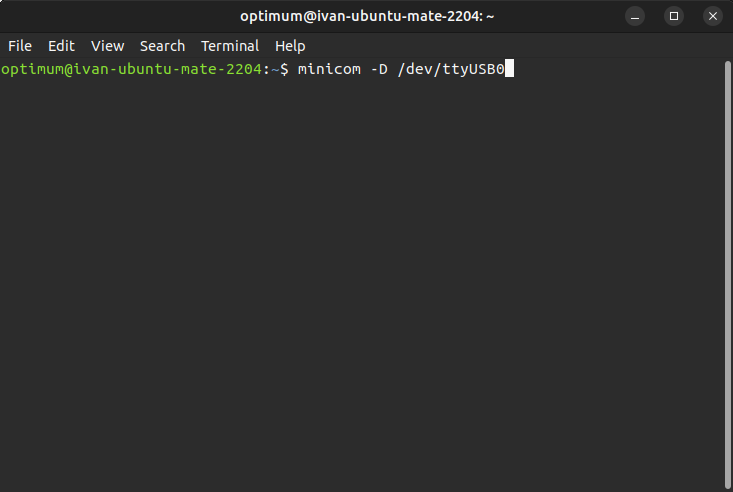Click the blue tilde in the prompt
733x492 pixels.
pyautogui.click(x=276, y=69)
